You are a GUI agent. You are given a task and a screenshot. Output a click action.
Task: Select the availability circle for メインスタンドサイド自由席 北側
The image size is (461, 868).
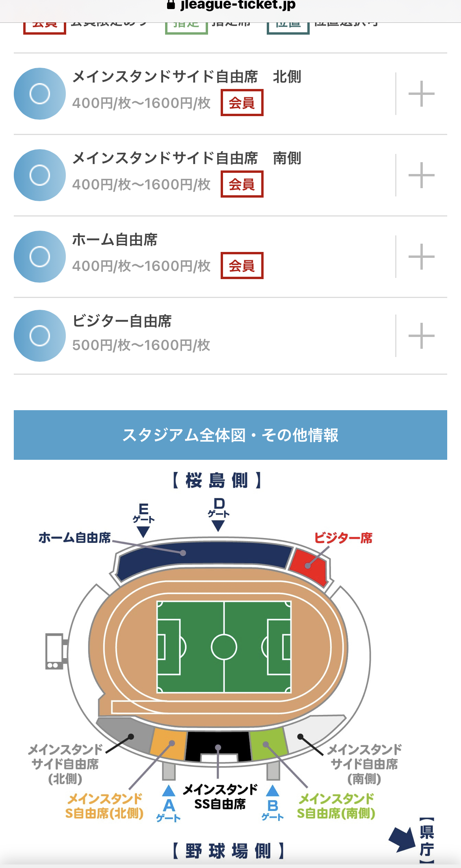coord(40,94)
